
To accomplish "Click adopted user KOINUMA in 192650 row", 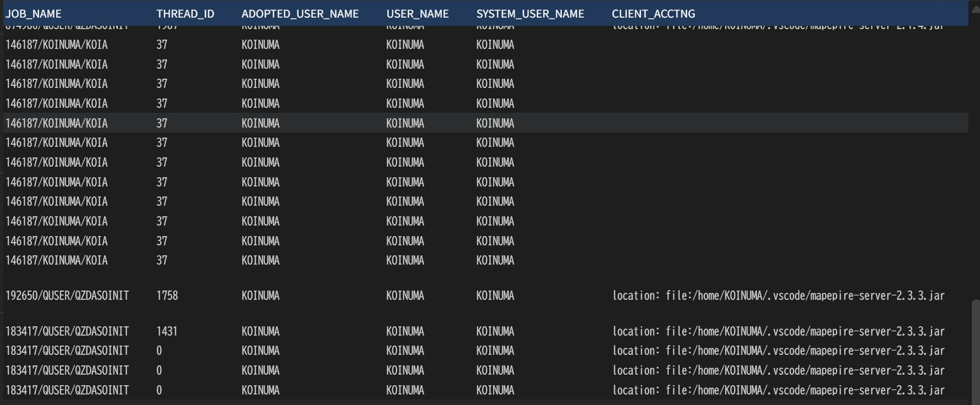I will (260, 296).
